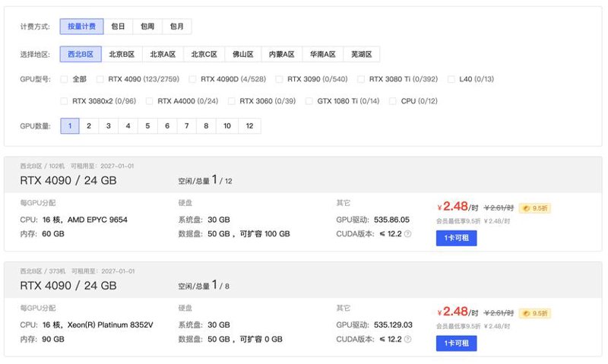
Task: Click CUDA help icon for Xeon Platinum machine
Action: pyautogui.click(x=407, y=339)
